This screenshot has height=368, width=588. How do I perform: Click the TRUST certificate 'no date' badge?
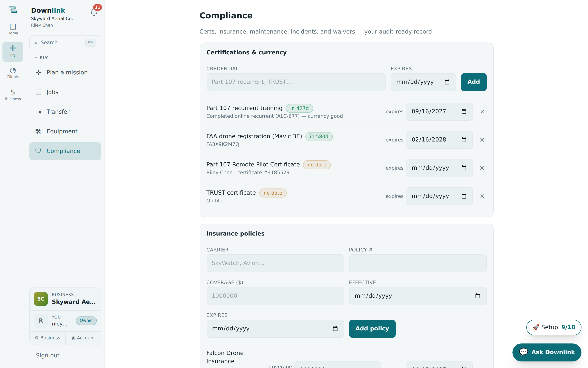coord(273,193)
